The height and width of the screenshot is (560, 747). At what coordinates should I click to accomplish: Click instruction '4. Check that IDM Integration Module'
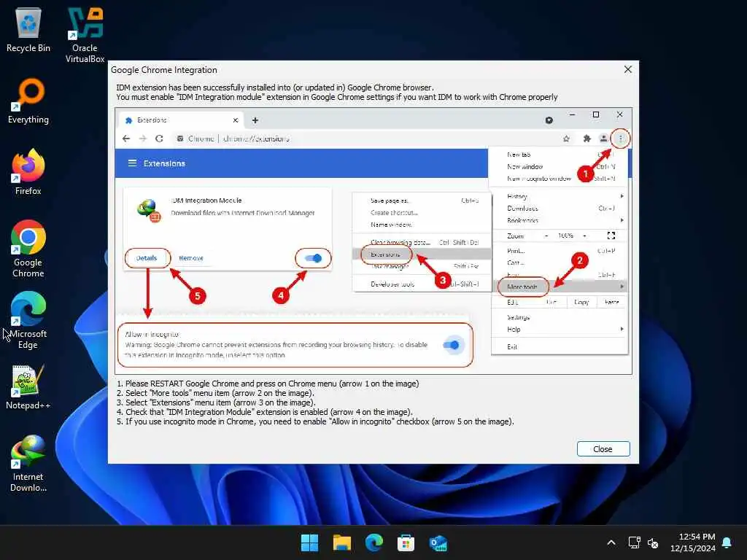tap(265, 413)
